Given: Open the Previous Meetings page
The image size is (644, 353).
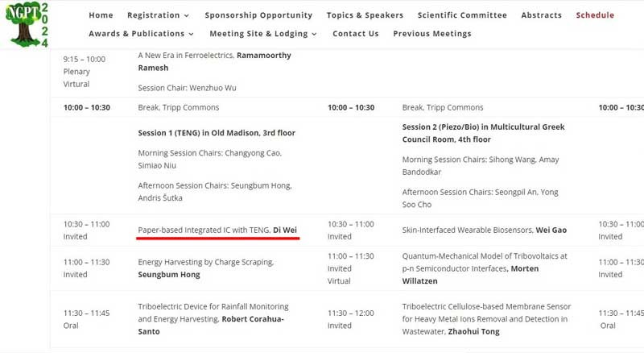Looking at the screenshot, I should [432, 34].
